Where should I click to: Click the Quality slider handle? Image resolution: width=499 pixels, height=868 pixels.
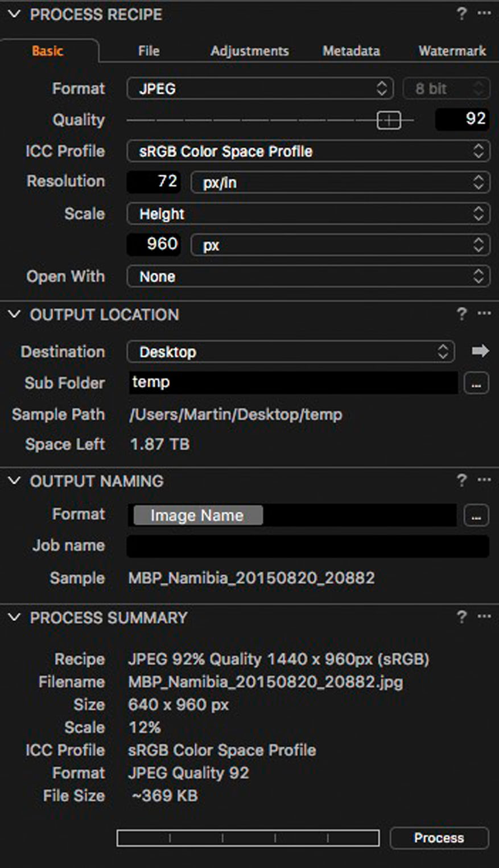coord(389,120)
